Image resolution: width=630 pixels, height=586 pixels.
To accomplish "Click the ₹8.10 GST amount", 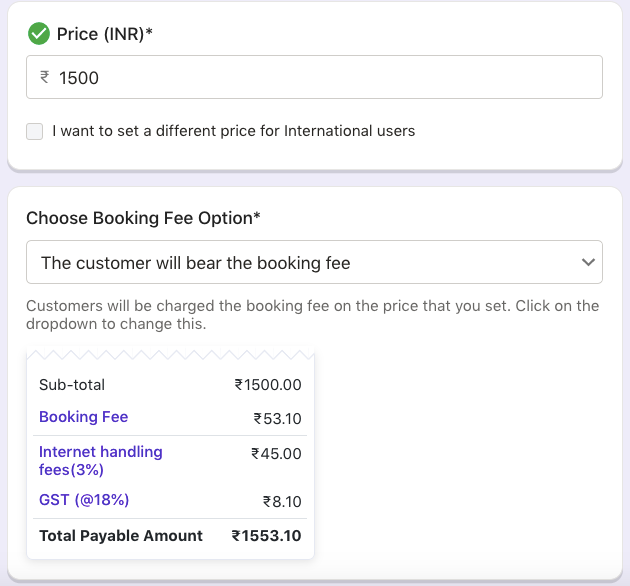I will click(282, 502).
